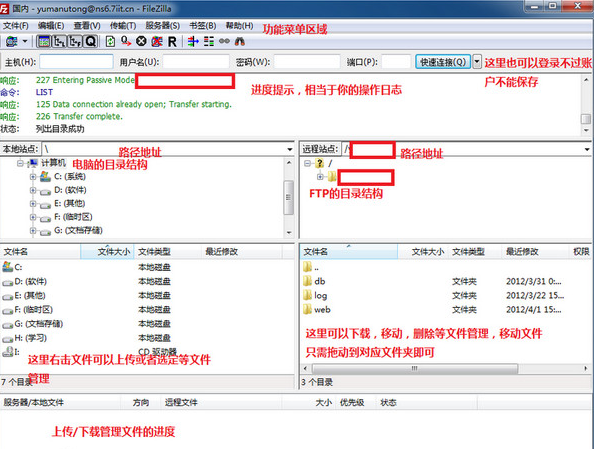Select the log folder icon in remote list
Screen dimensions: 594x449
[x=307, y=295]
